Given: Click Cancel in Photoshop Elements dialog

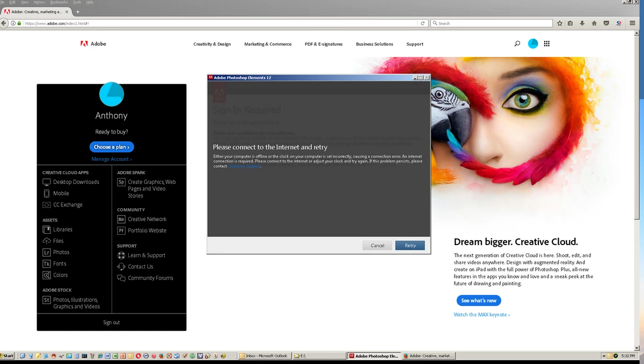Looking at the screenshot, I should [377, 246].
